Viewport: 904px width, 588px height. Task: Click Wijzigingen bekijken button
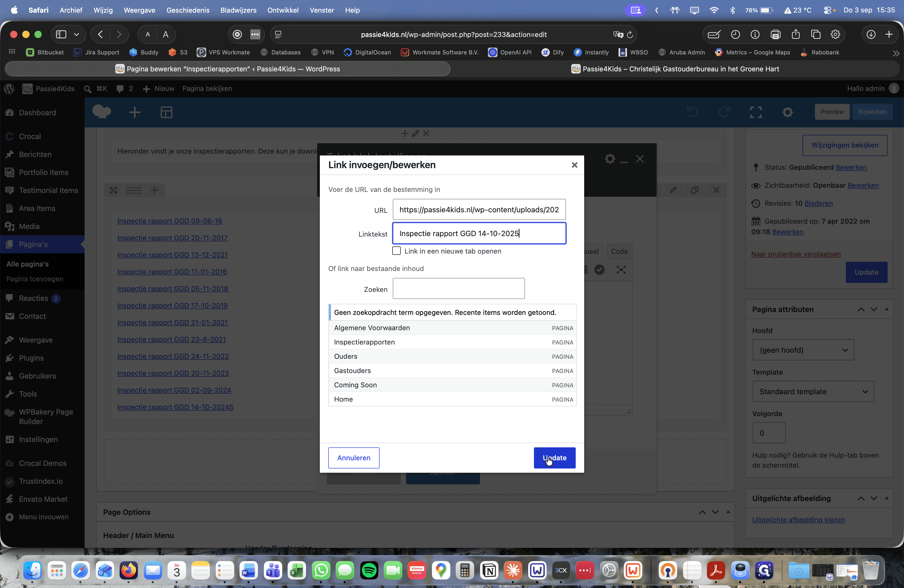tap(845, 145)
